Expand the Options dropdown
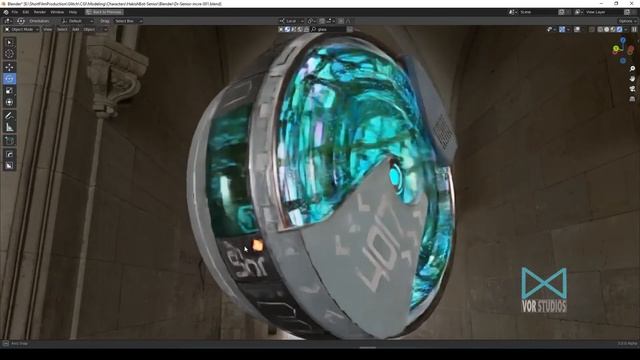640x360 pixels. pyautogui.click(x=627, y=21)
